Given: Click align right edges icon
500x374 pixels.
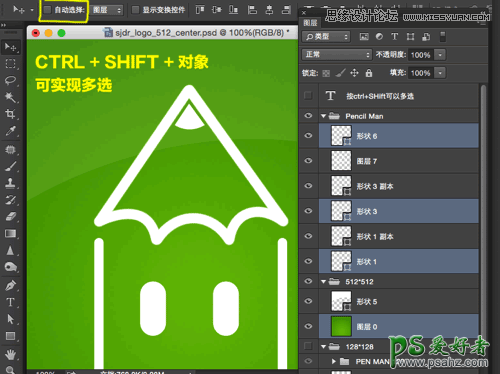Looking at the screenshot, I should 286,10.
